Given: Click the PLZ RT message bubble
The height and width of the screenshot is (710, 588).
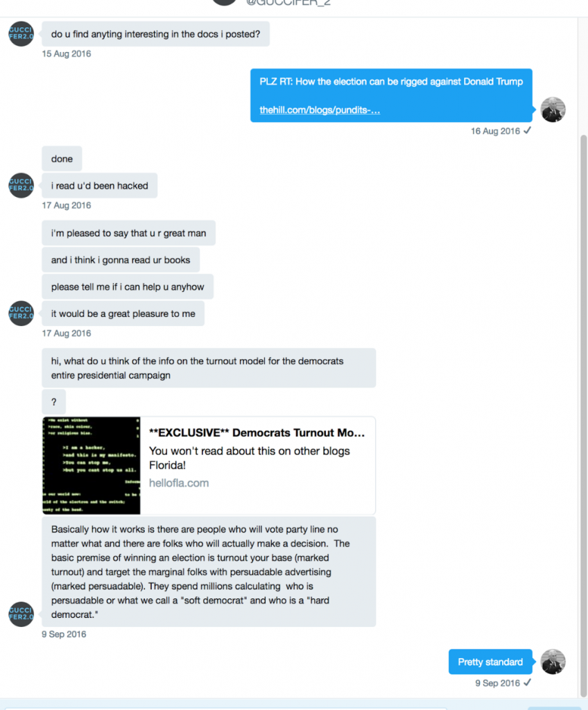Looking at the screenshot, I should tap(391, 96).
